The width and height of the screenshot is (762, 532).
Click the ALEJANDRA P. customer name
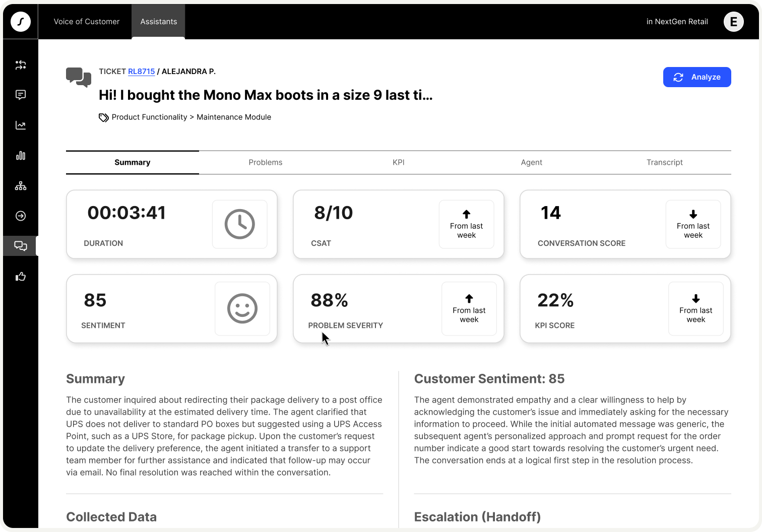pyautogui.click(x=188, y=72)
